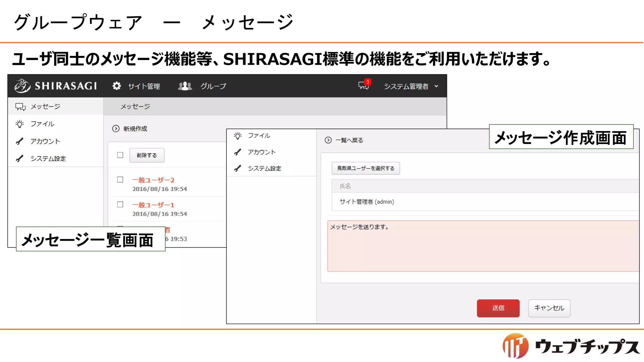Viewport: 644px width, 362px height.
Task: Check the box for 一般ユーザー1 message
Action: pos(120,204)
